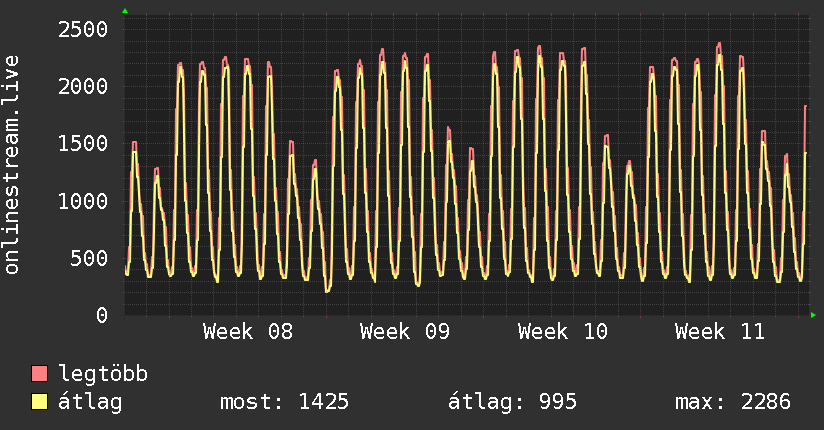Viewport: 824px width, 430px height.
Task: Click the 0 y-axis label
Action: tap(102, 316)
